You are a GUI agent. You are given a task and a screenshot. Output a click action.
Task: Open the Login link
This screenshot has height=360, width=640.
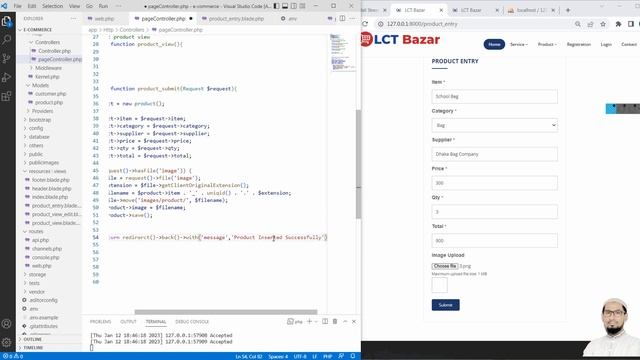click(606, 44)
